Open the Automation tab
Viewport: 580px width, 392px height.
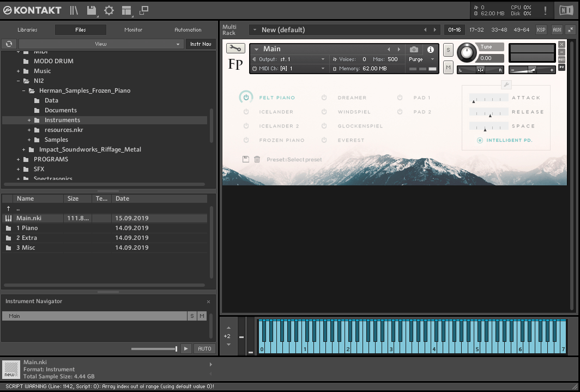188,29
